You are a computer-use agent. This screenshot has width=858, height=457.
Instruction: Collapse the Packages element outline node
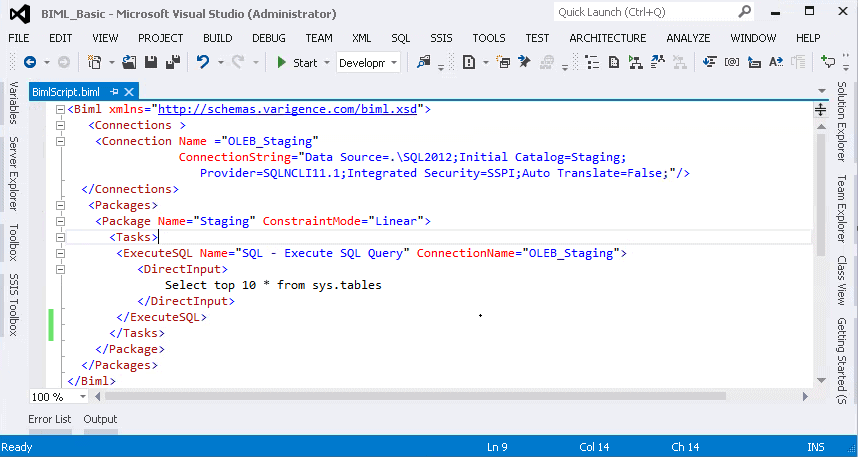click(60, 205)
